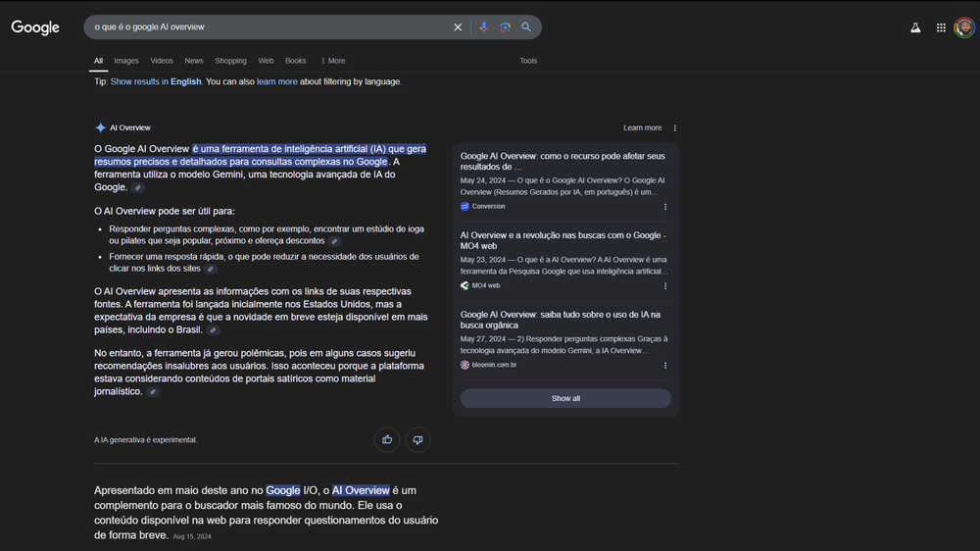
Task: Click the AI Overview sparkle icon
Action: point(100,127)
